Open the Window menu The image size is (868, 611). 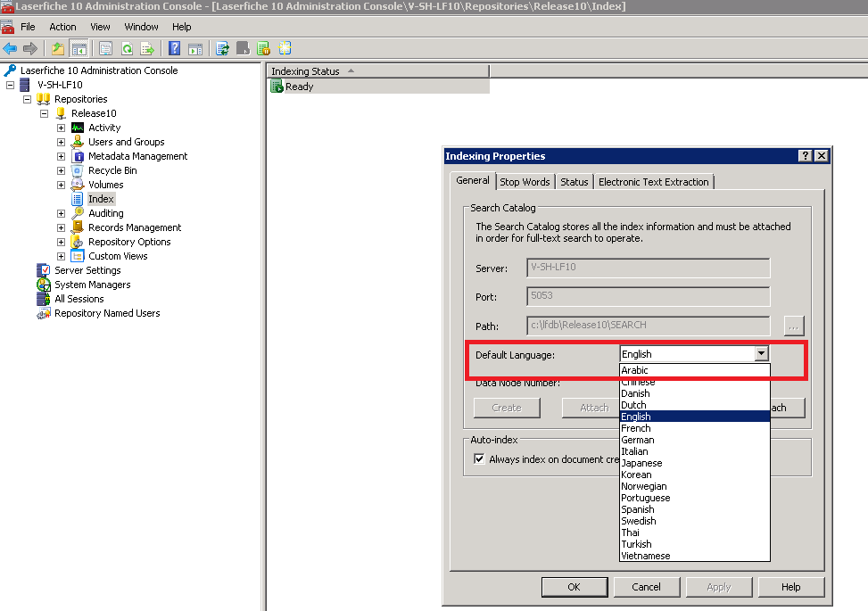pyautogui.click(x=141, y=27)
